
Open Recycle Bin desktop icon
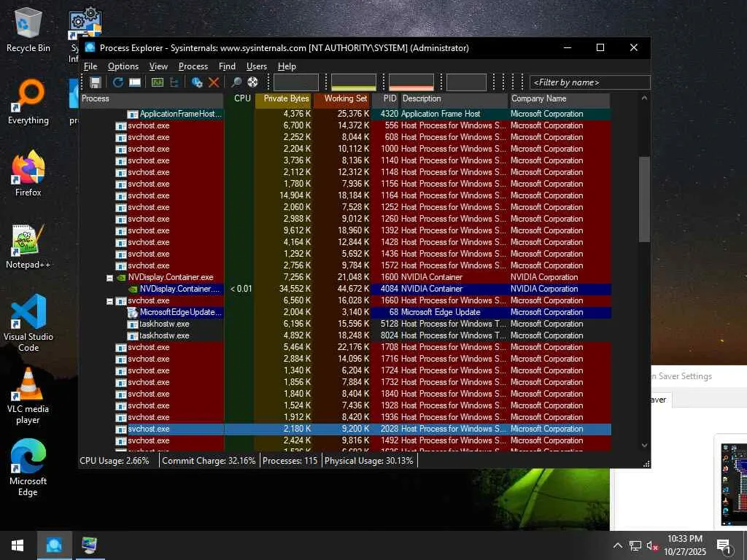28,28
